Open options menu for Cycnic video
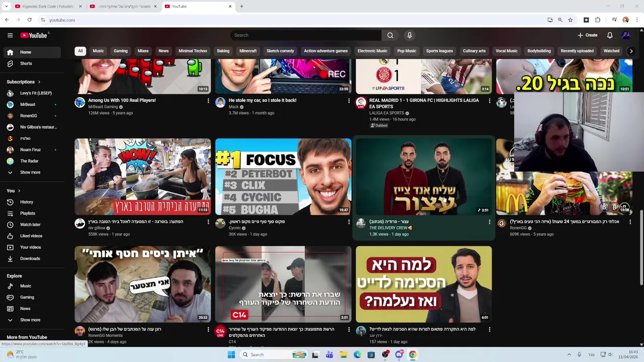Viewport: 644px width, 362px height. pyautogui.click(x=349, y=222)
